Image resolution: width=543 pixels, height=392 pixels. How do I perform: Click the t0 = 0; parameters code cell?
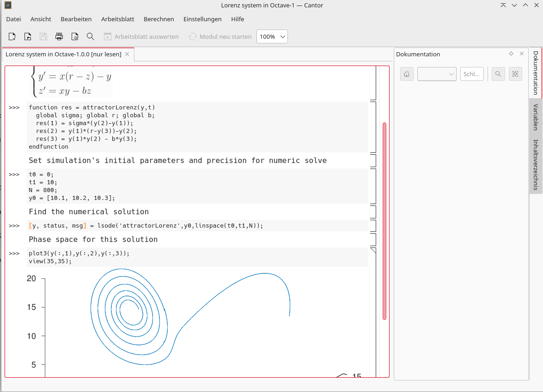(x=198, y=186)
